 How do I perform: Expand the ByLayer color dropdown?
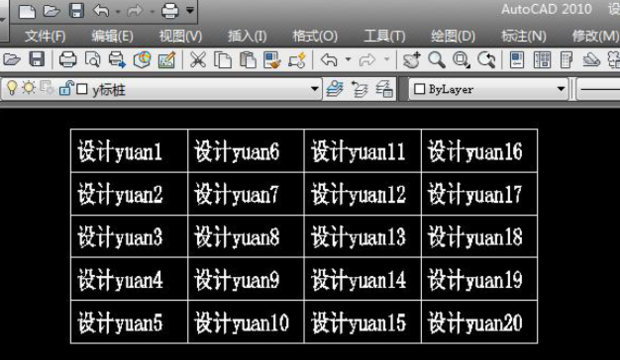point(561,89)
